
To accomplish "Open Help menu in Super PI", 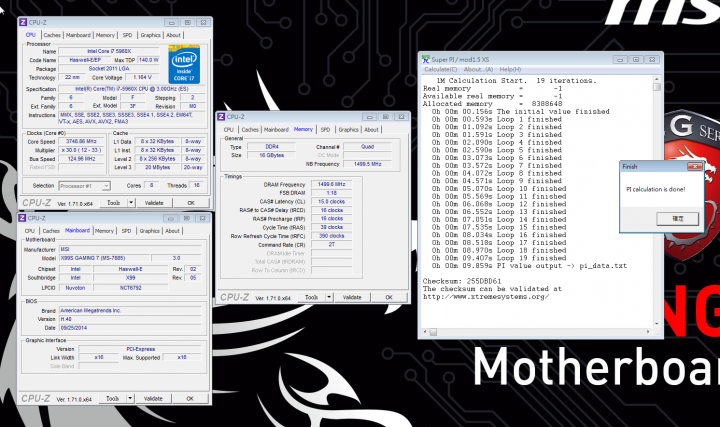I will (x=510, y=69).
